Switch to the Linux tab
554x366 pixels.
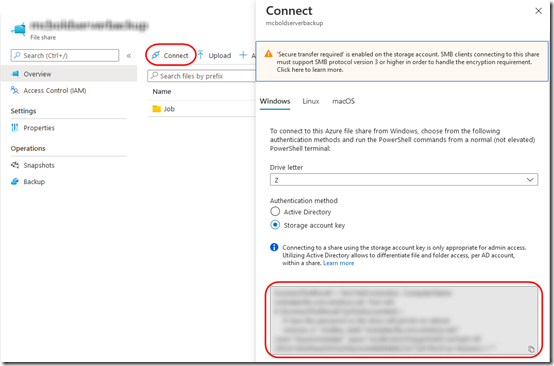pyautogui.click(x=311, y=101)
